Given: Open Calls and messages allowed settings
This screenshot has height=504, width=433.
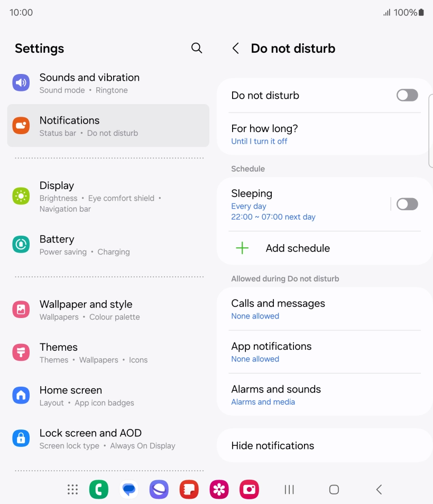Looking at the screenshot, I should click(x=324, y=309).
